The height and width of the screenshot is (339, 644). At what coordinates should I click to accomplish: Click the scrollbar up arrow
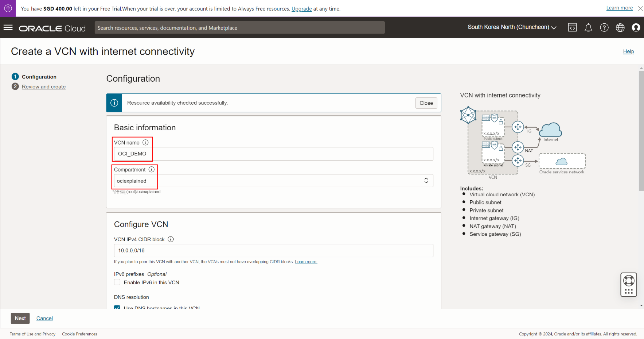(x=641, y=68)
